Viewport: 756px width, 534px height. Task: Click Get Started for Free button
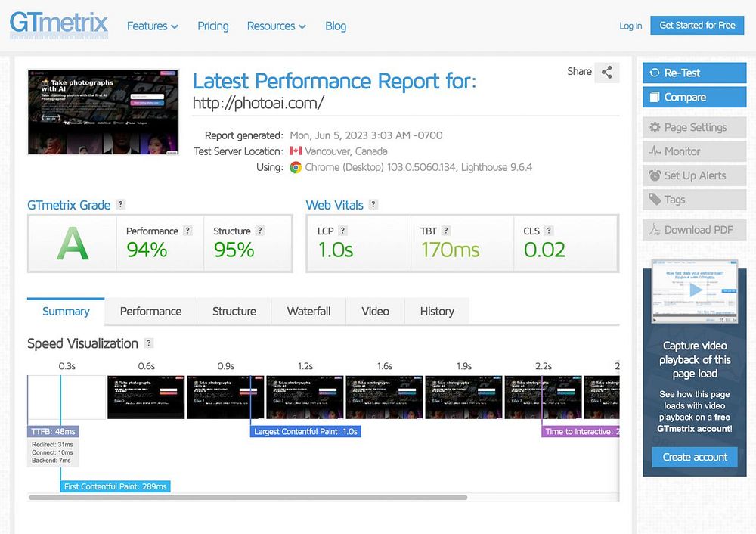pos(697,25)
